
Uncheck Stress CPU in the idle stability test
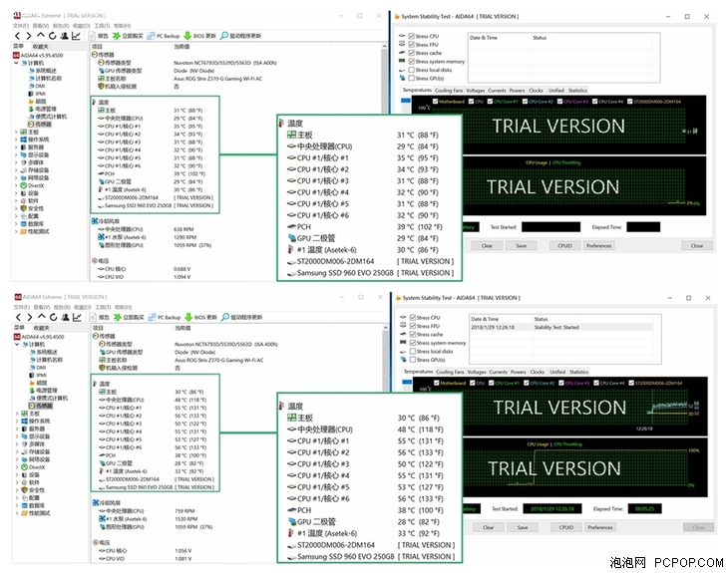[x=410, y=36]
